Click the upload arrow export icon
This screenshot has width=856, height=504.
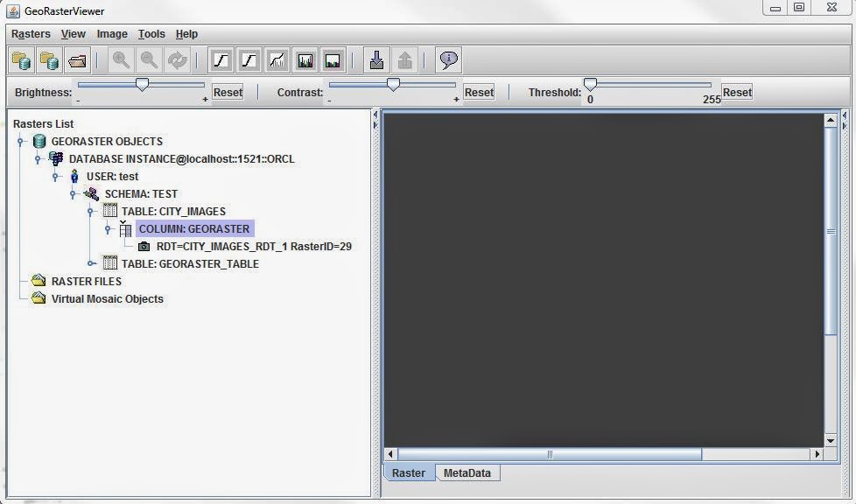[404, 60]
